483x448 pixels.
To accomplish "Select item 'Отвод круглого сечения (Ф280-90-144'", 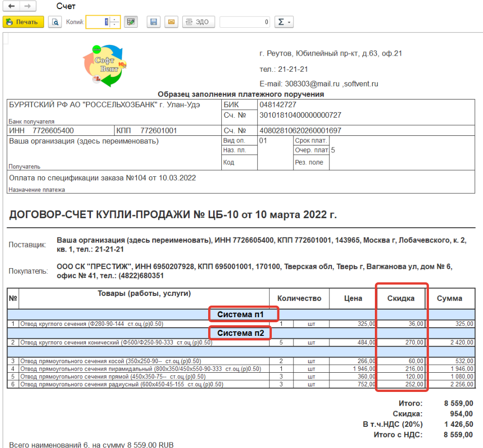I will [92, 324].
